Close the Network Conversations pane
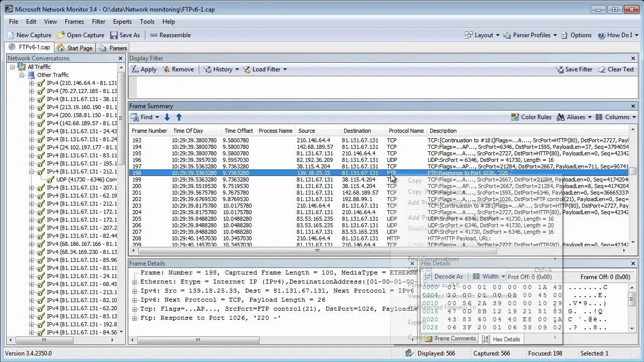644x362 pixels. (x=120, y=58)
